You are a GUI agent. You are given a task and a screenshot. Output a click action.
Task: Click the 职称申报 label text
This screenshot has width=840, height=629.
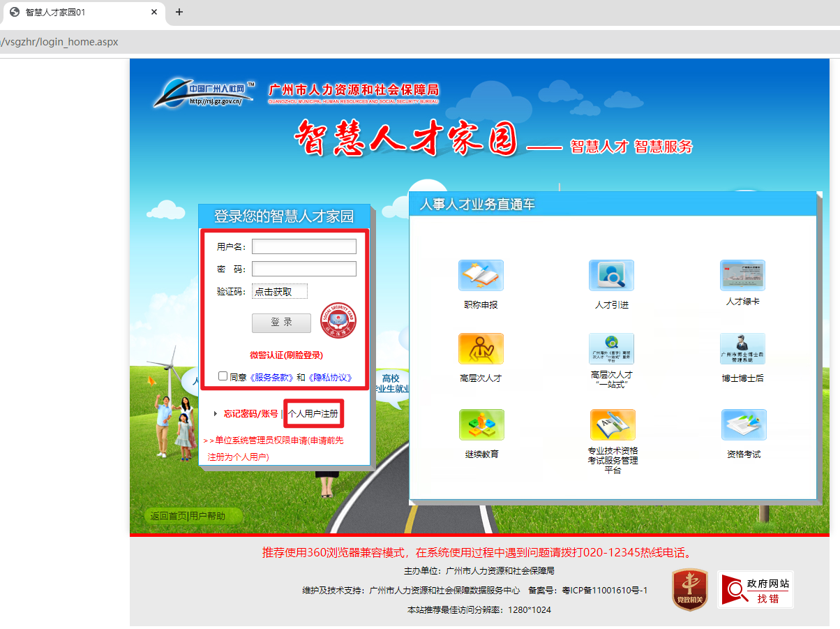point(481,305)
